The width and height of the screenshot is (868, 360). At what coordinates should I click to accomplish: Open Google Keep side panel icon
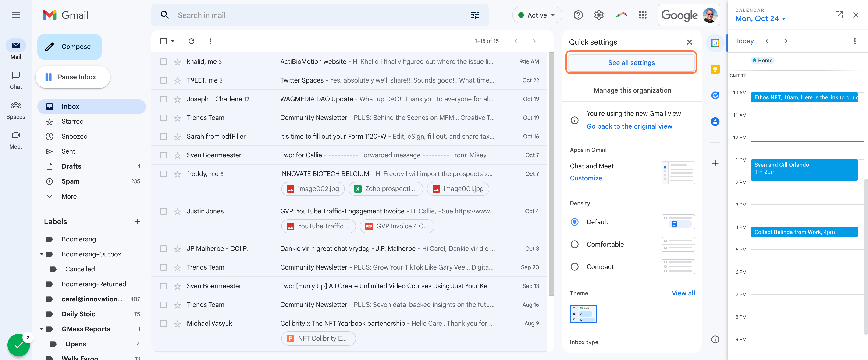[x=715, y=69]
